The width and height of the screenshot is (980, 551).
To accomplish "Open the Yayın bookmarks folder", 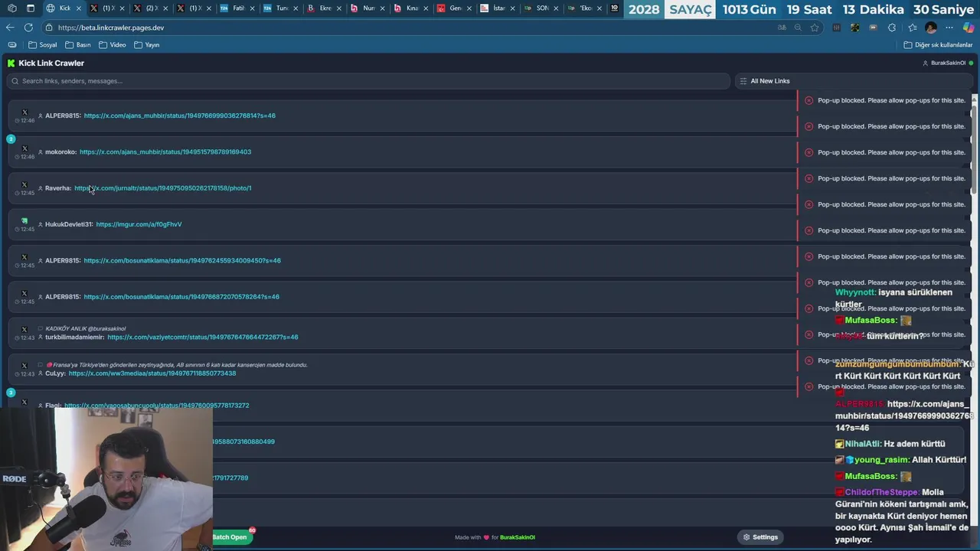I will point(147,44).
